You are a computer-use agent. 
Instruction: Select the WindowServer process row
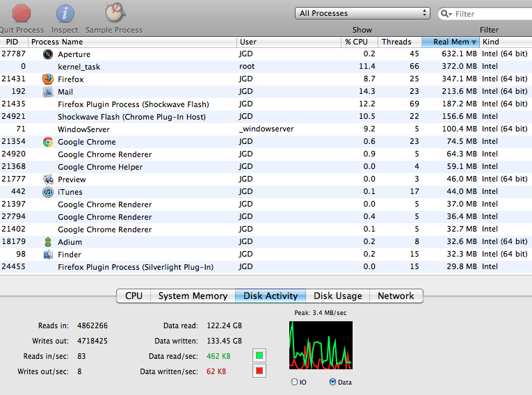coord(266,129)
